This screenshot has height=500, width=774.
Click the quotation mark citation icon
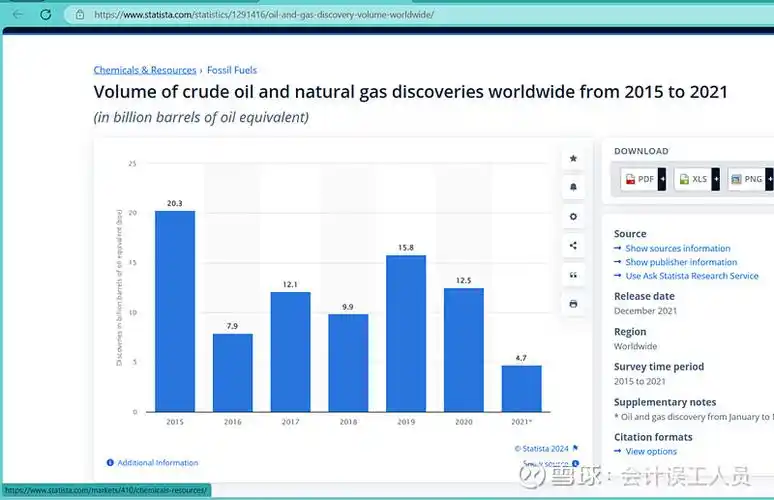coord(573,274)
